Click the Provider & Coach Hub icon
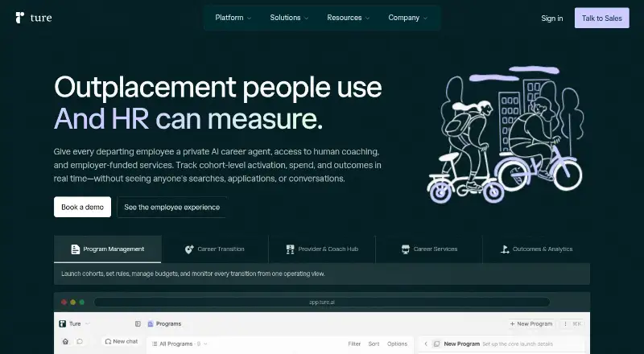The height and width of the screenshot is (354, 644). click(291, 249)
